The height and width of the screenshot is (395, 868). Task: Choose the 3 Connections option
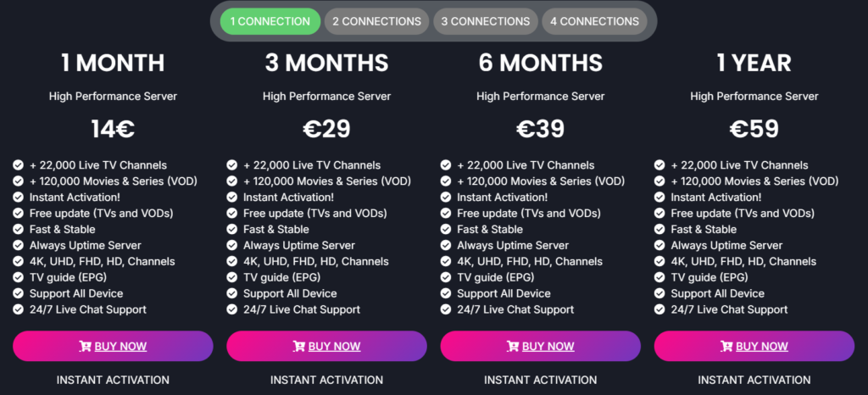[486, 21]
